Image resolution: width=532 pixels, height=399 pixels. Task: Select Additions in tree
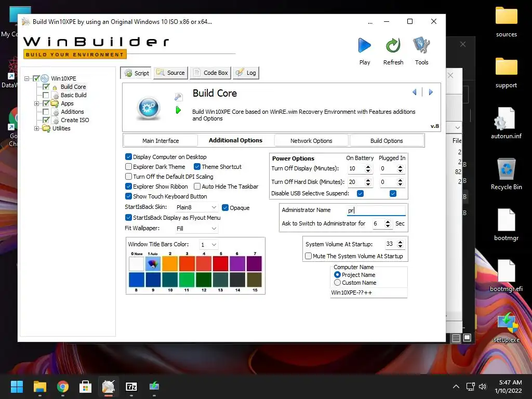coord(72,112)
